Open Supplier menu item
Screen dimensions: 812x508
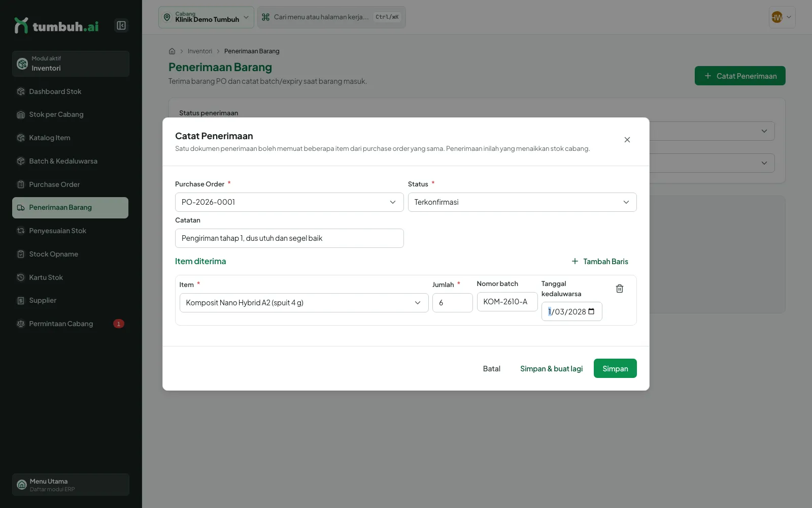[71, 300]
